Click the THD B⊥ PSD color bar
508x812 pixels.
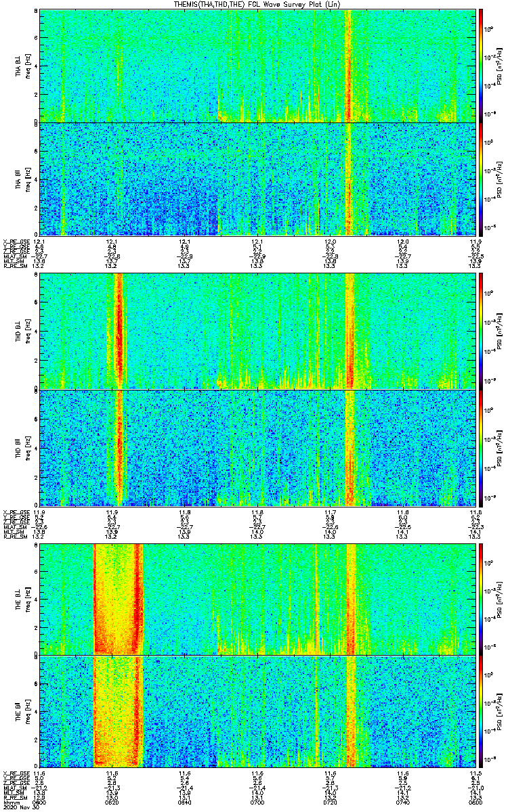(481, 331)
